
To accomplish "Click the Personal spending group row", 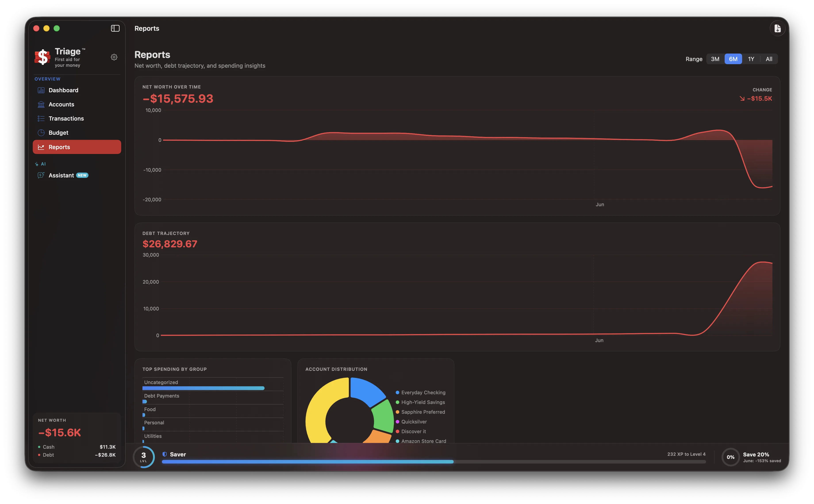I will (213, 425).
